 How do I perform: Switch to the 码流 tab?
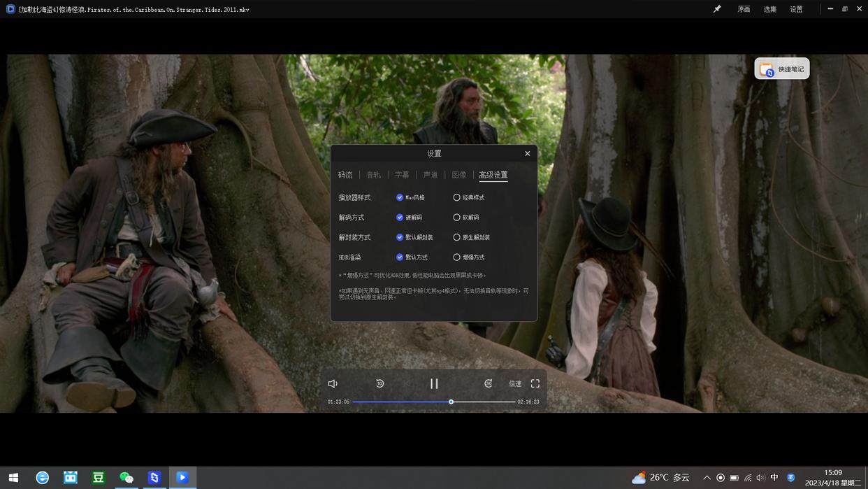tap(345, 175)
